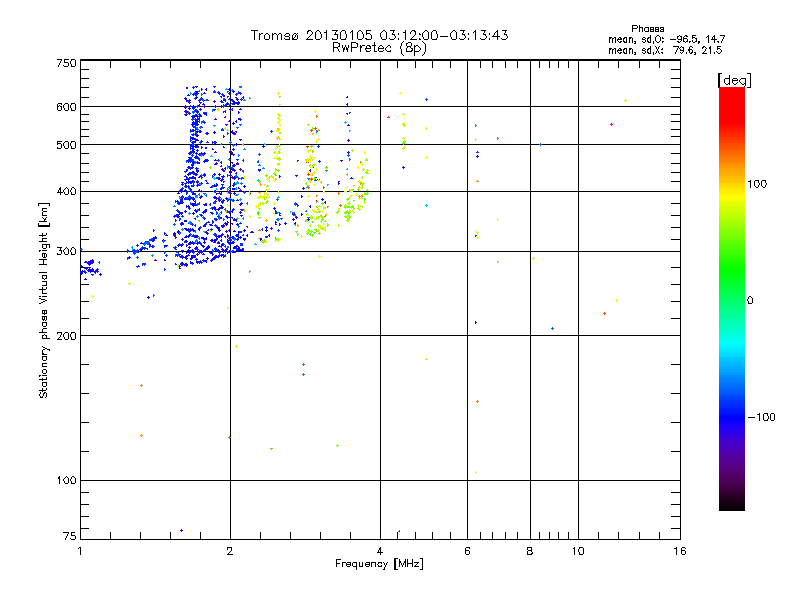Click the x-axis tick label '1'
800x600 pixels.
click(80, 551)
